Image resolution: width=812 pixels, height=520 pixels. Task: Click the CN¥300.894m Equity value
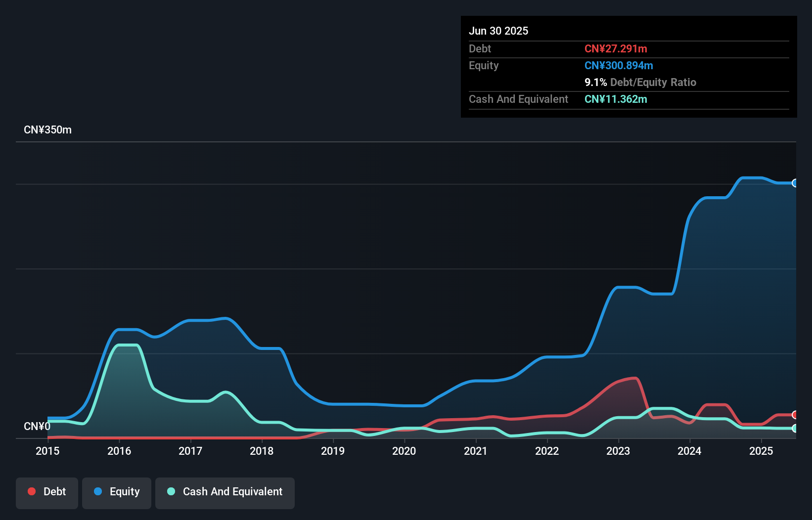(619, 65)
